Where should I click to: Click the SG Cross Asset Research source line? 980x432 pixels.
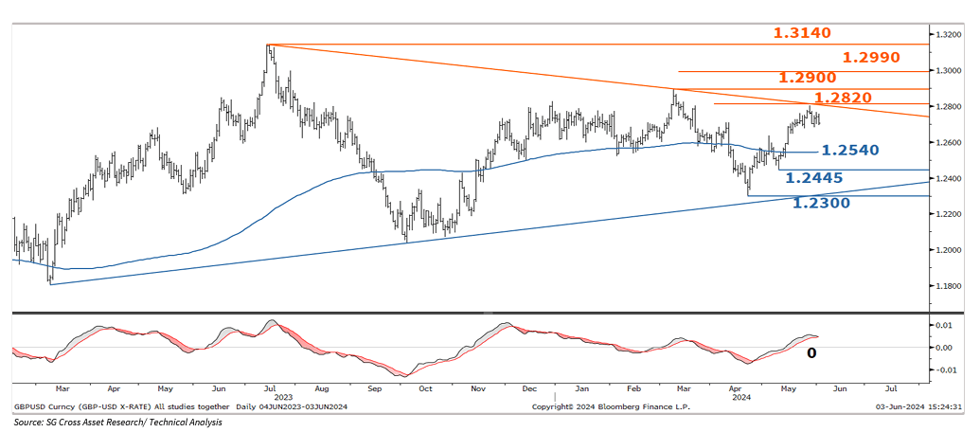pyautogui.click(x=117, y=422)
